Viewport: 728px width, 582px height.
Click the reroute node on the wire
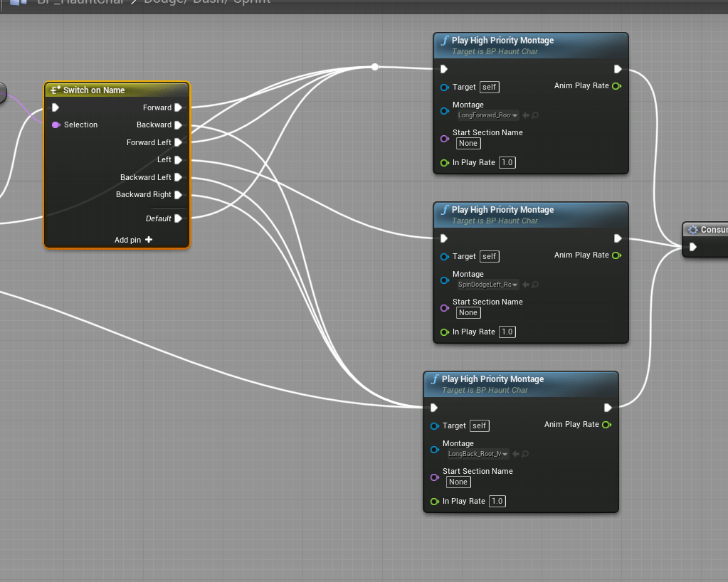pos(375,67)
